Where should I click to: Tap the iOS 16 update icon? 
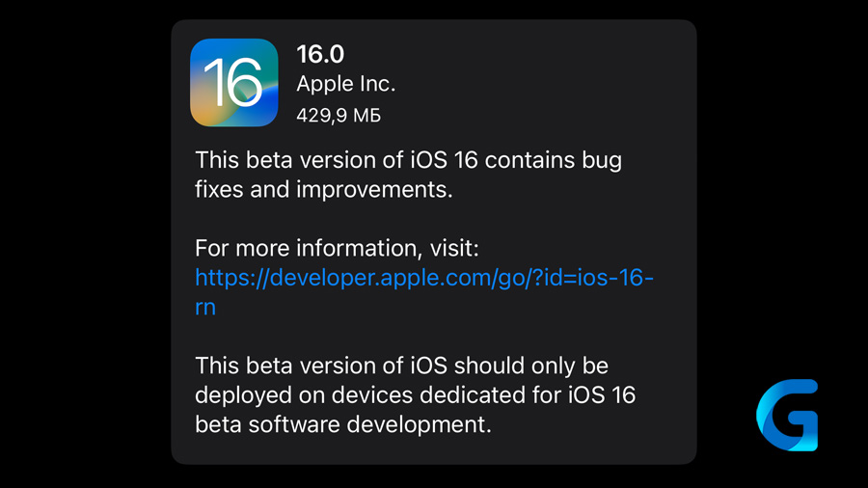(233, 82)
